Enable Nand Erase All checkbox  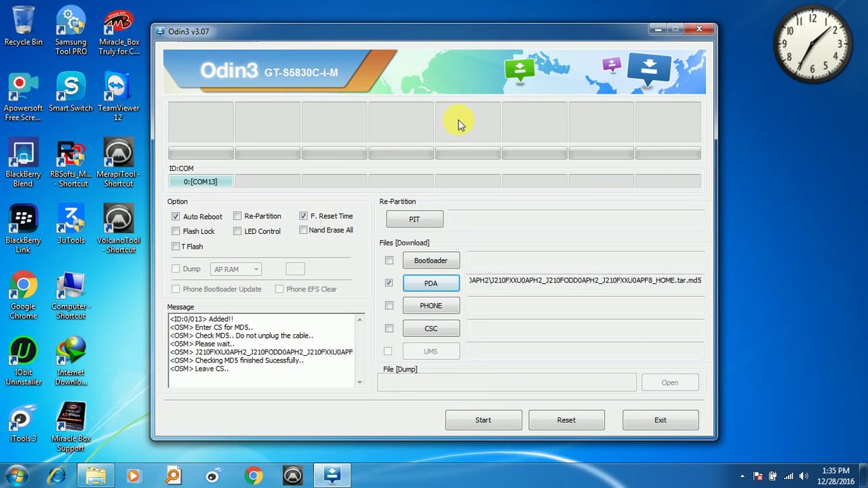pos(303,230)
